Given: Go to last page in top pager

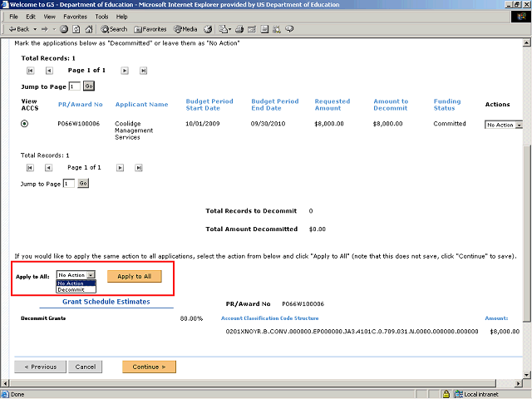Looking at the screenshot, I should click(143, 71).
